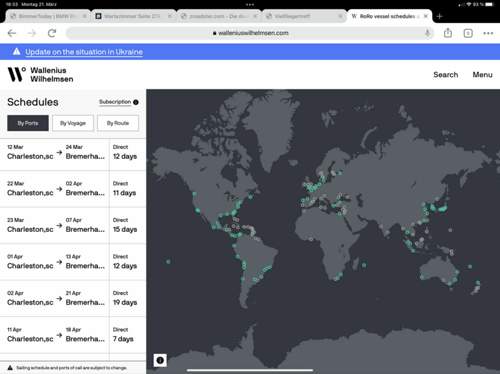Click the Subscription info icon
500x374 pixels.
coord(136,102)
